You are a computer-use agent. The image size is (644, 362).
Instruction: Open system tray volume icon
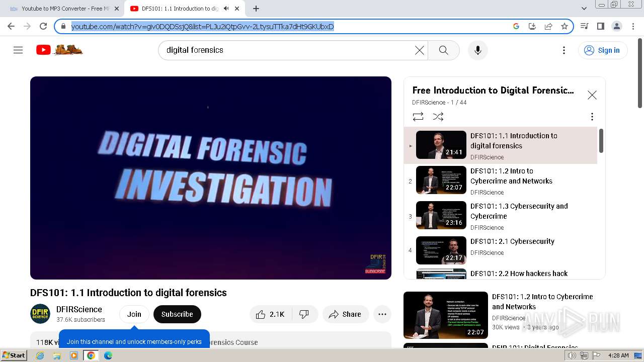point(572,355)
